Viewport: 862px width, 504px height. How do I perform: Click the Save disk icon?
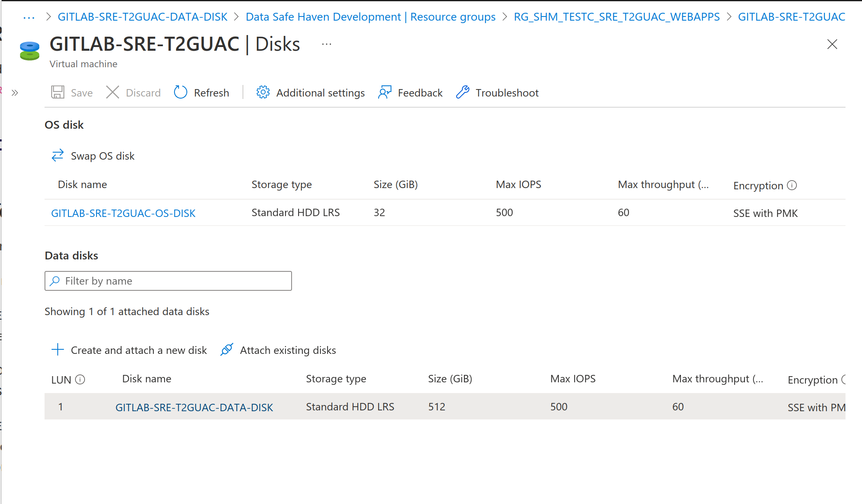tap(58, 92)
